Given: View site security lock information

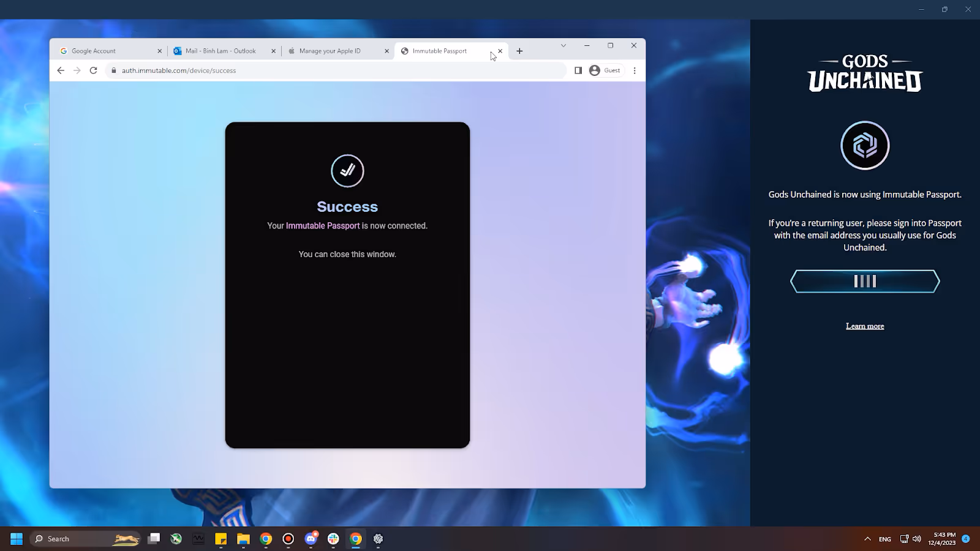Looking at the screenshot, I should pos(114,70).
